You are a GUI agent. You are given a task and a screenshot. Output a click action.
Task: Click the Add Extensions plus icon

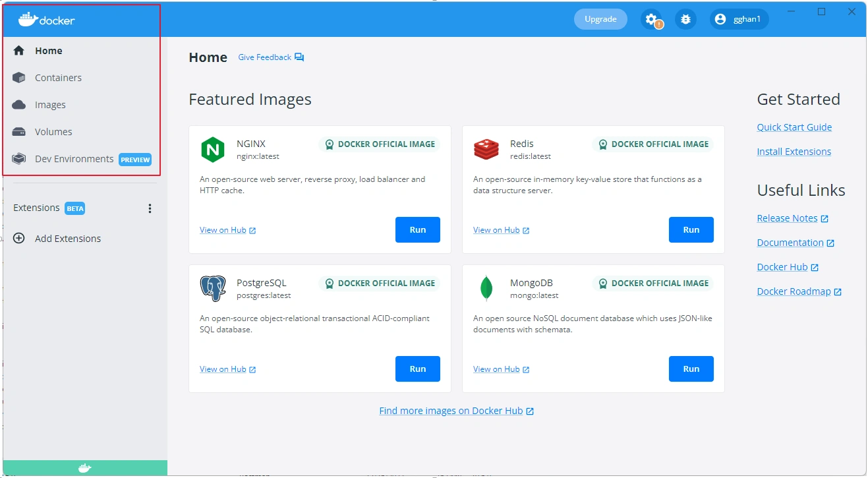coord(19,239)
